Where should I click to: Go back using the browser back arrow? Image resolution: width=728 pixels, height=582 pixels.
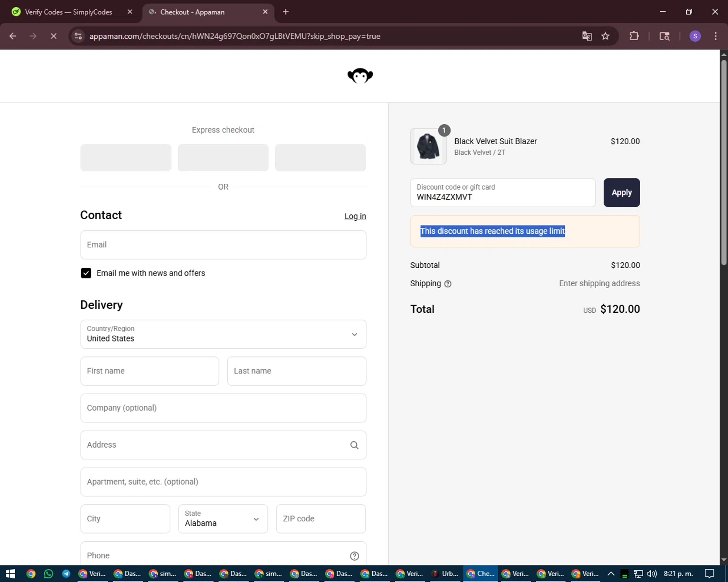click(13, 36)
